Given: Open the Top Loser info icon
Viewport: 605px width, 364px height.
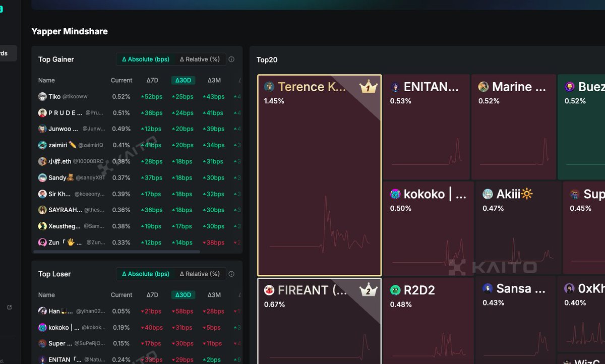Looking at the screenshot, I should (x=231, y=274).
